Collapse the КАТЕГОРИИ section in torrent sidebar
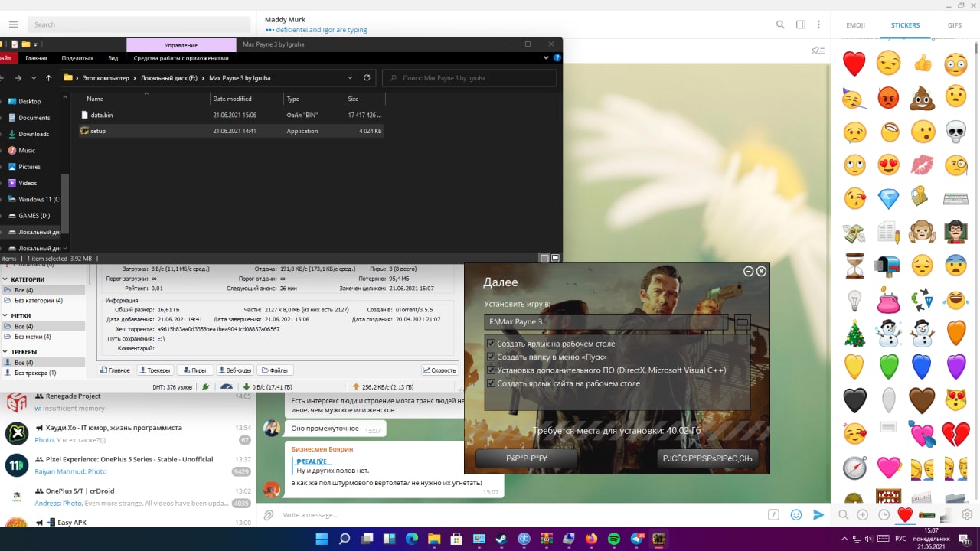 pyautogui.click(x=5, y=279)
